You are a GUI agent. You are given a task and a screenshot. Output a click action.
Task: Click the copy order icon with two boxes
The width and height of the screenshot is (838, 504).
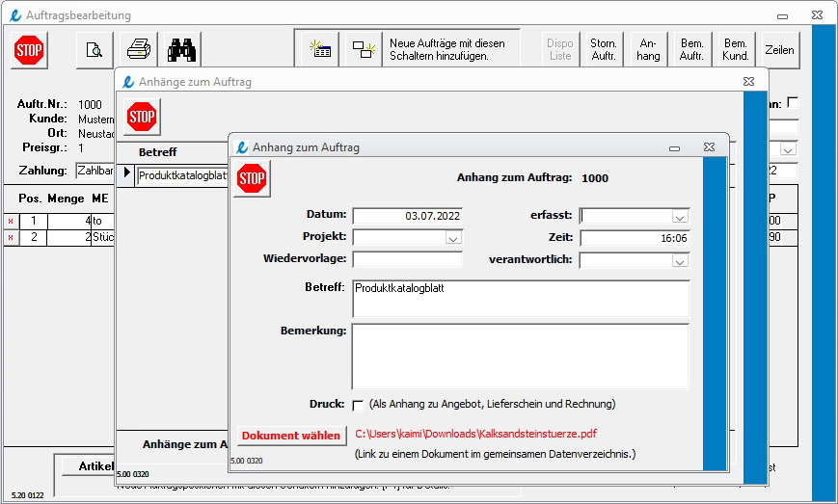point(364,49)
